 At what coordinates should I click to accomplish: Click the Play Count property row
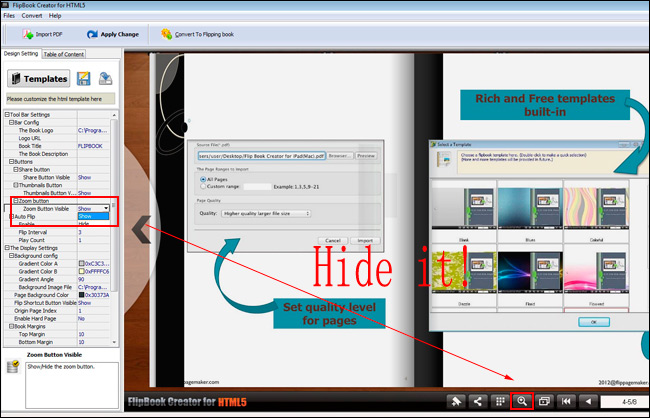(57, 240)
